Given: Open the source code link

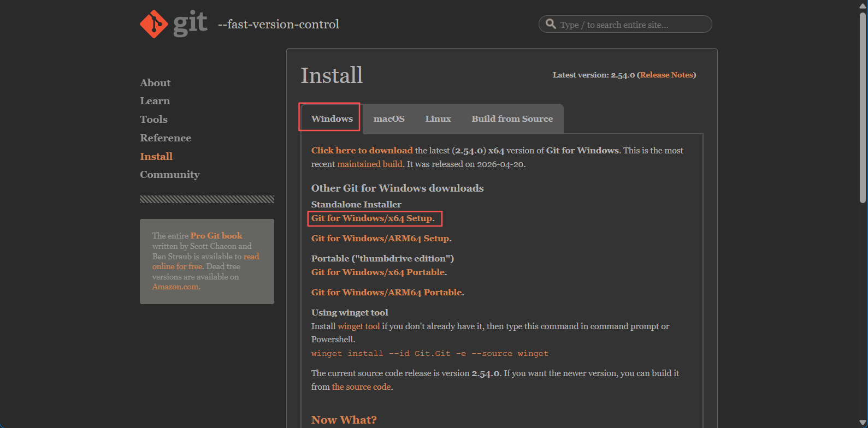Looking at the screenshot, I should (x=361, y=387).
